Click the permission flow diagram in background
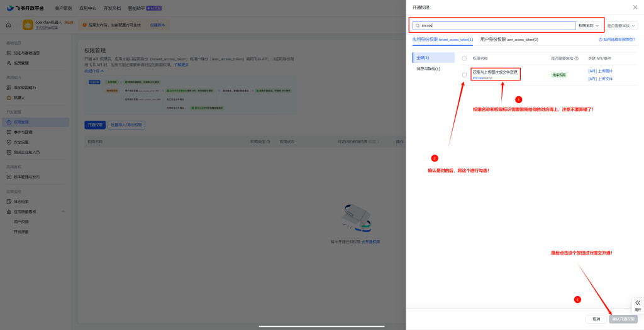The image size is (644, 330). pyautogui.click(x=189, y=95)
